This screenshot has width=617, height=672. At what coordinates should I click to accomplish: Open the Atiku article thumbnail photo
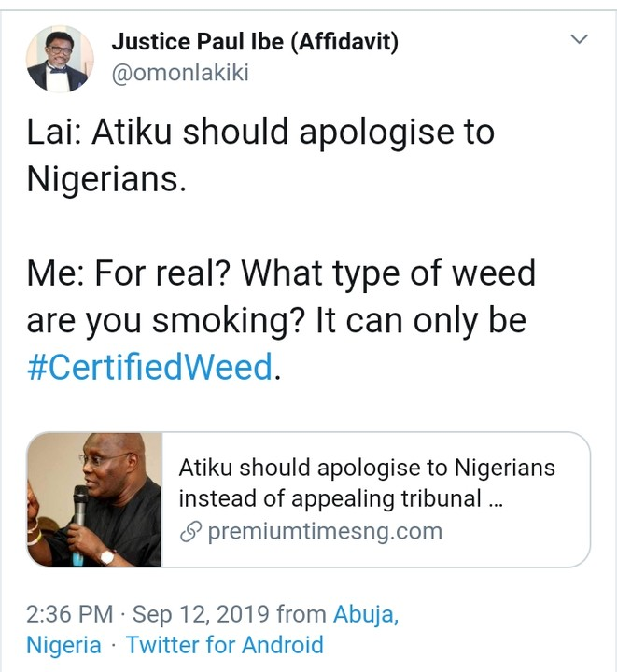pyautogui.click(x=94, y=499)
